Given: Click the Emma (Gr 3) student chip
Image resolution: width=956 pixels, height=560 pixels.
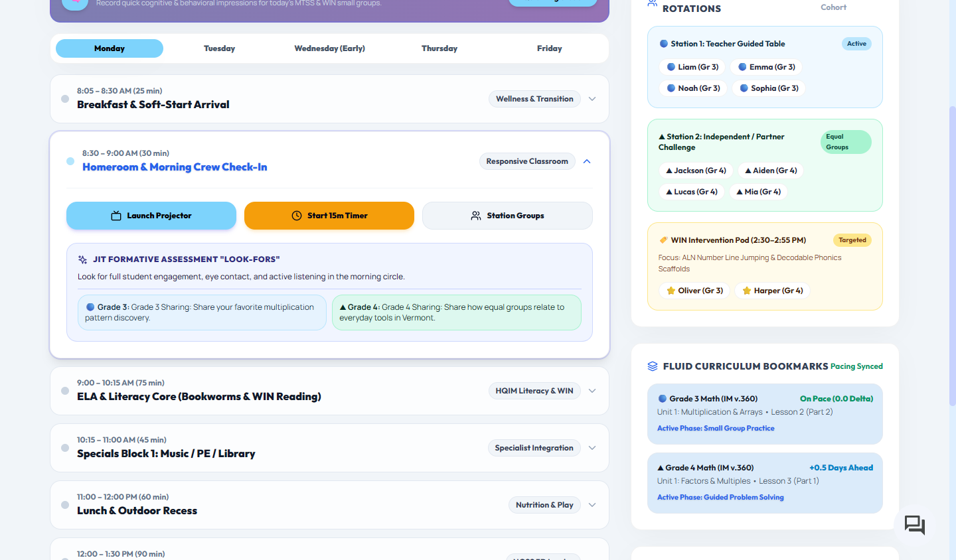Looking at the screenshot, I should click(x=766, y=67).
